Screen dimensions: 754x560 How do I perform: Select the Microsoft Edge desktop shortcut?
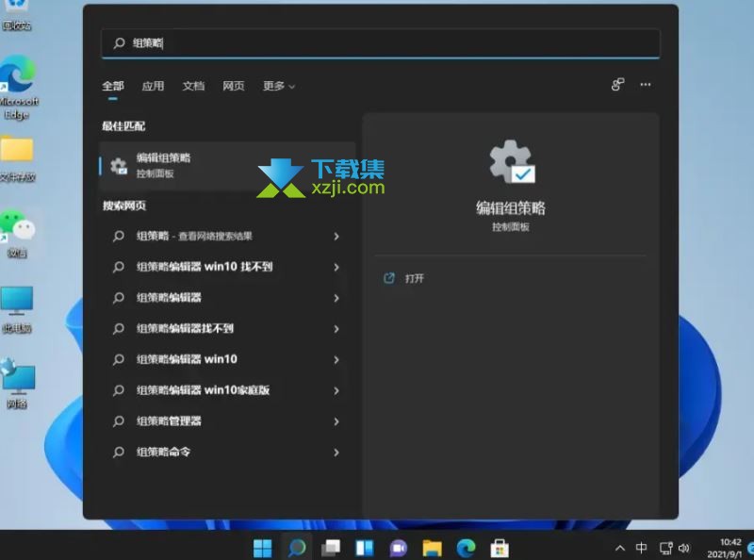(18, 88)
